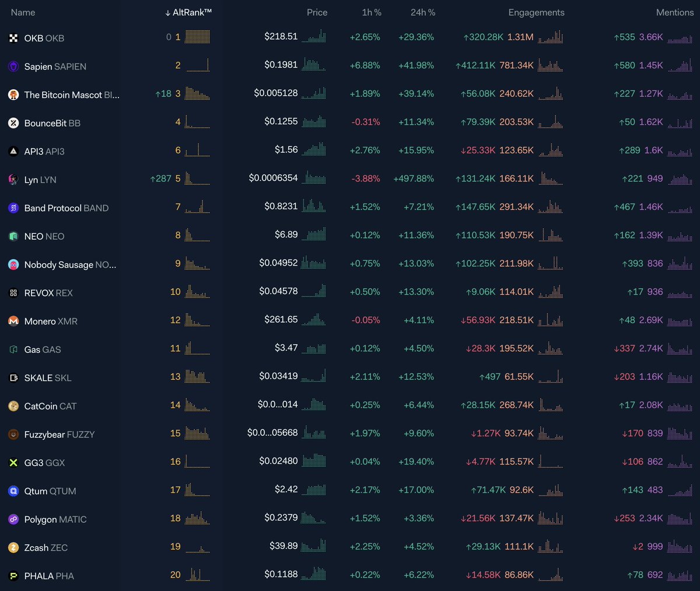Click the 2.74K mentions value for Gas
The image size is (700, 591).
[x=651, y=348]
